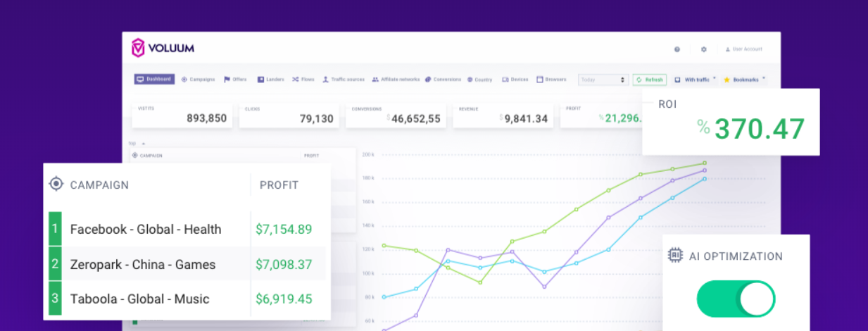This screenshot has width=868, height=331.
Task: Select Facebook - Global - Health campaign
Action: 146,229
